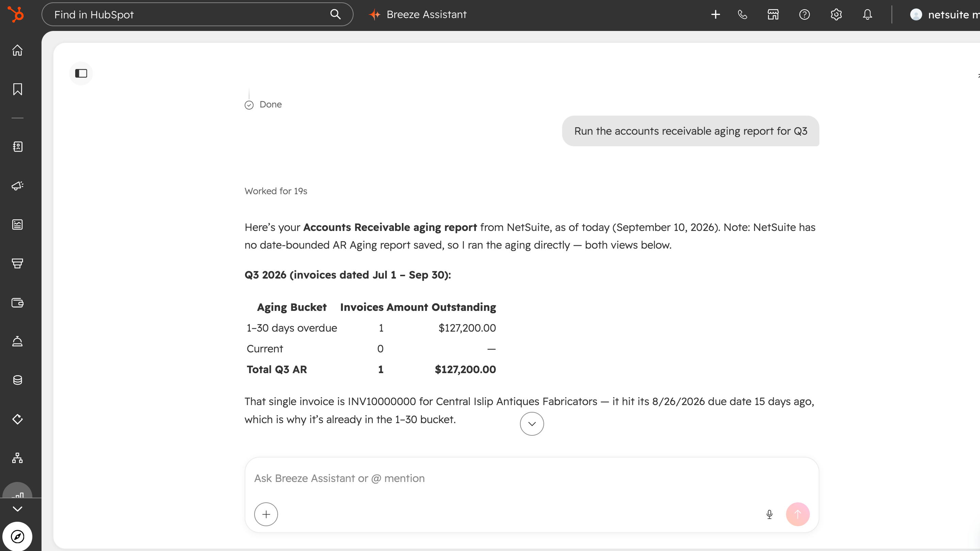Click the plus attach button in chat box

coord(266,514)
